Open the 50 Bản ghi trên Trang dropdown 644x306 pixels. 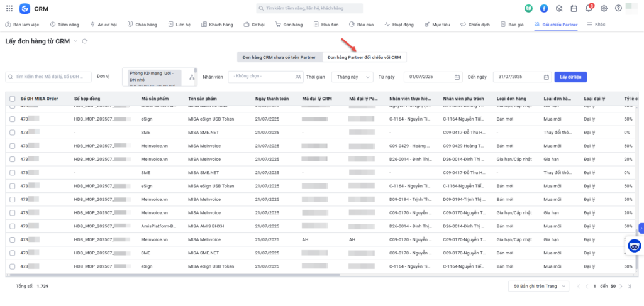click(x=538, y=286)
